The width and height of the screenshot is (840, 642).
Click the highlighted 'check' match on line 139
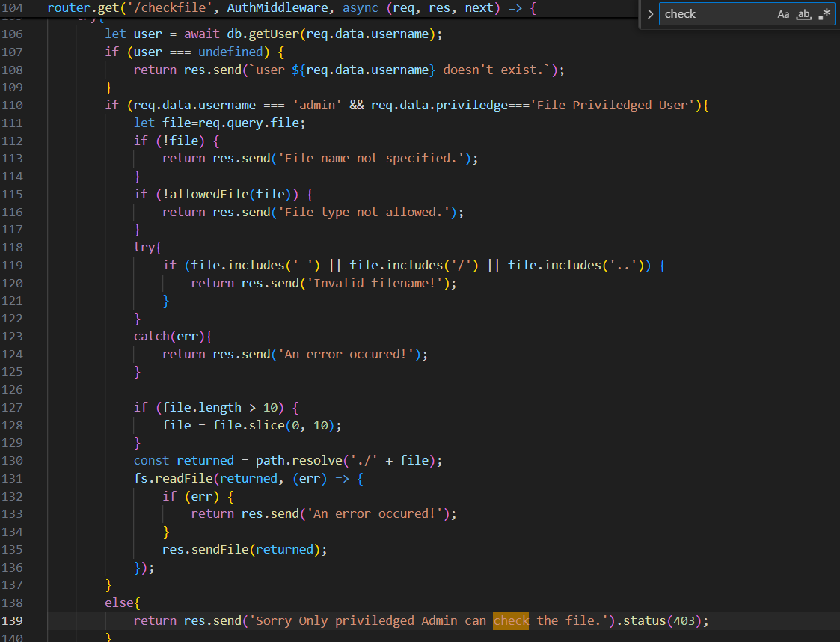point(511,620)
